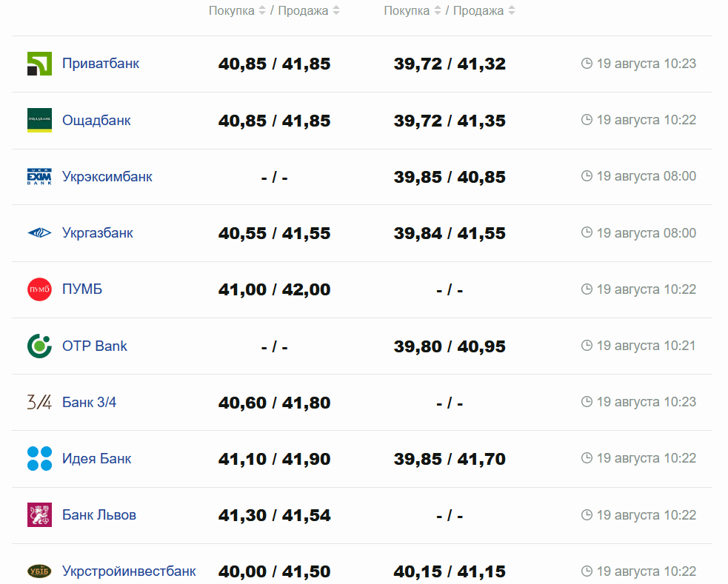This screenshot has width=728, height=584.
Task: Click the Идея Банк blue dots logo
Action: tap(39, 459)
